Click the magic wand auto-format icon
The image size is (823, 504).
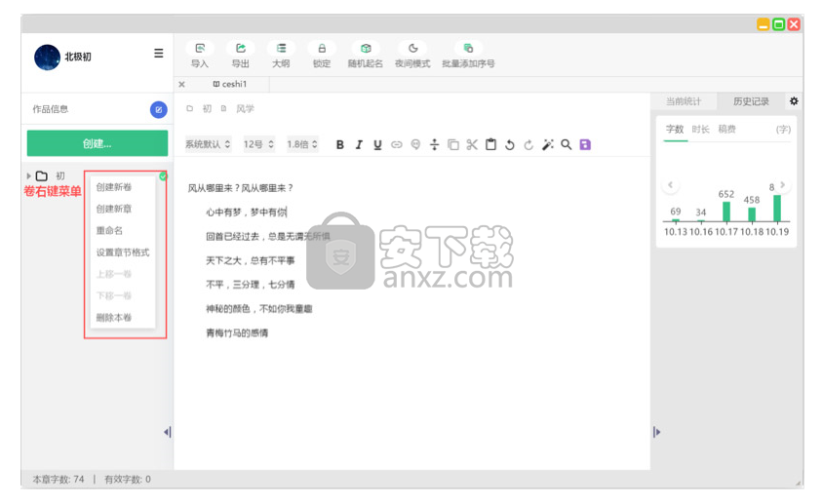click(x=547, y=145)
